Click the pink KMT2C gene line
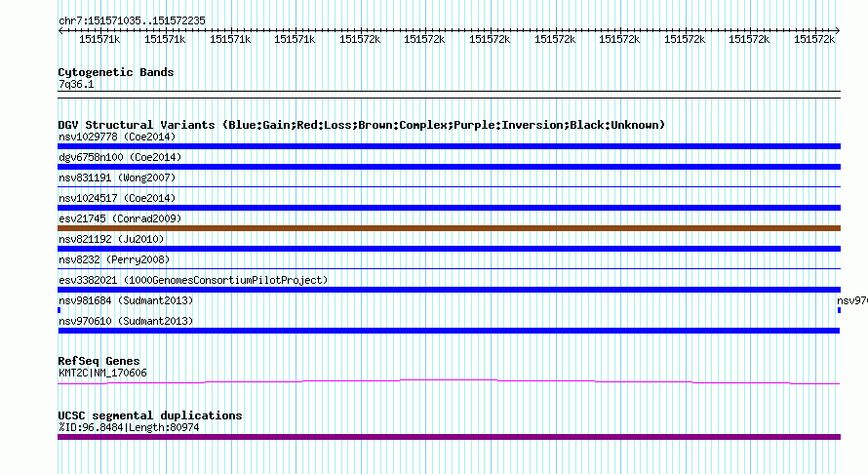Screen dimensions: 868x474 [x=449, y=381]
